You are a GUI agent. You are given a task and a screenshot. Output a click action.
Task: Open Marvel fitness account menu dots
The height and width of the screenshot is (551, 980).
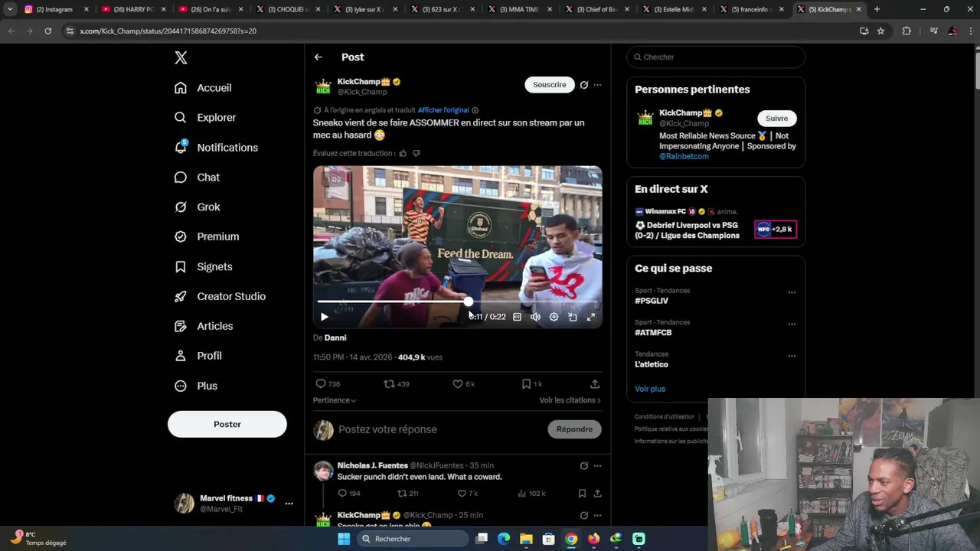click(289, 504)
